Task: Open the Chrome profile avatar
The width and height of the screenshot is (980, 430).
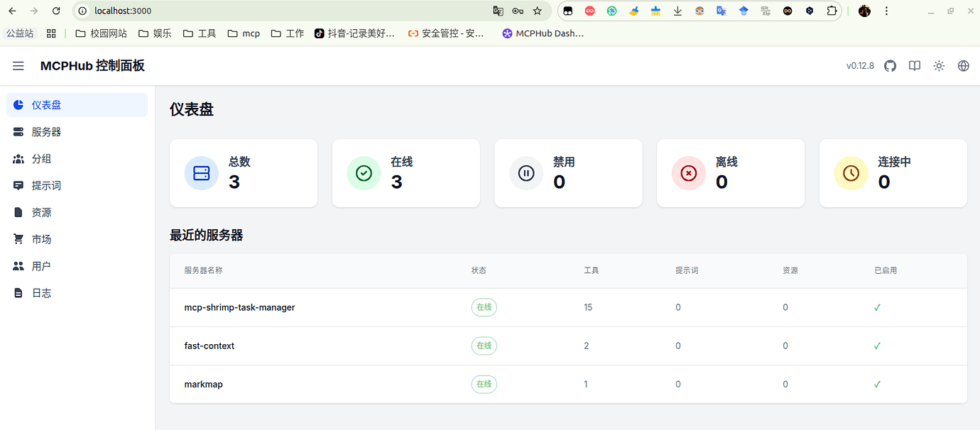Action: pos(864,11)
